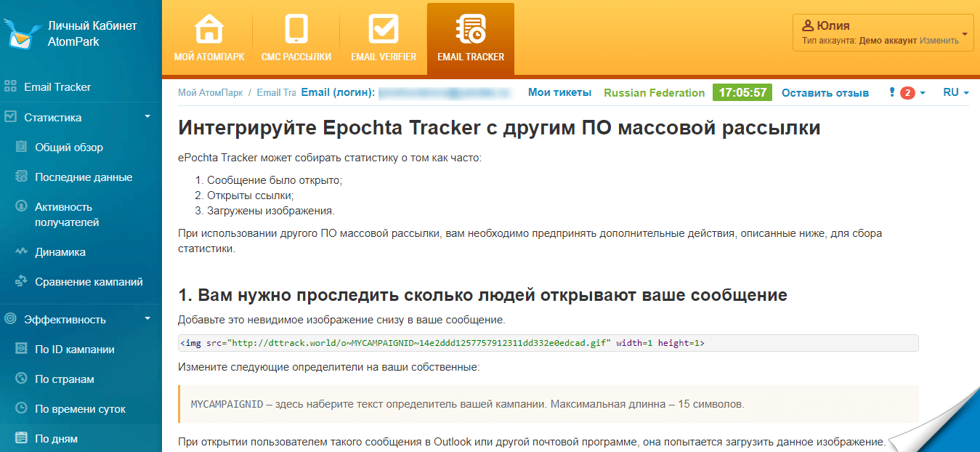
Task: Click list item Открыты ссылки
Action: pos(250,195)
